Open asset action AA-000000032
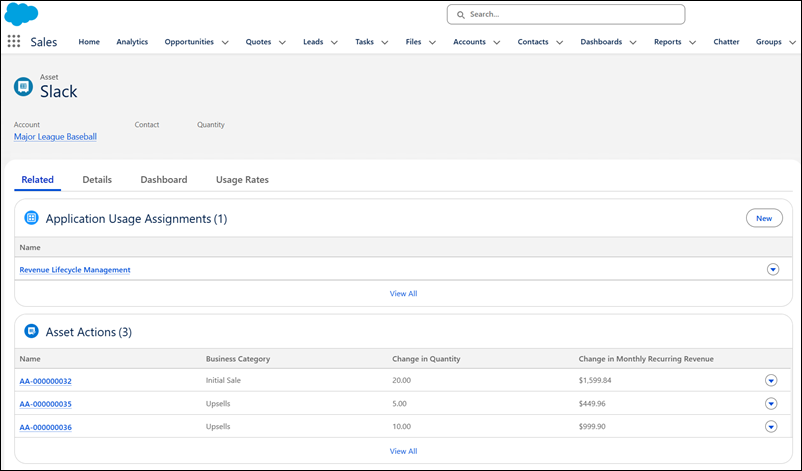Image resolution: width=802 pixels, height=471 pixels. tap(46, 381)
